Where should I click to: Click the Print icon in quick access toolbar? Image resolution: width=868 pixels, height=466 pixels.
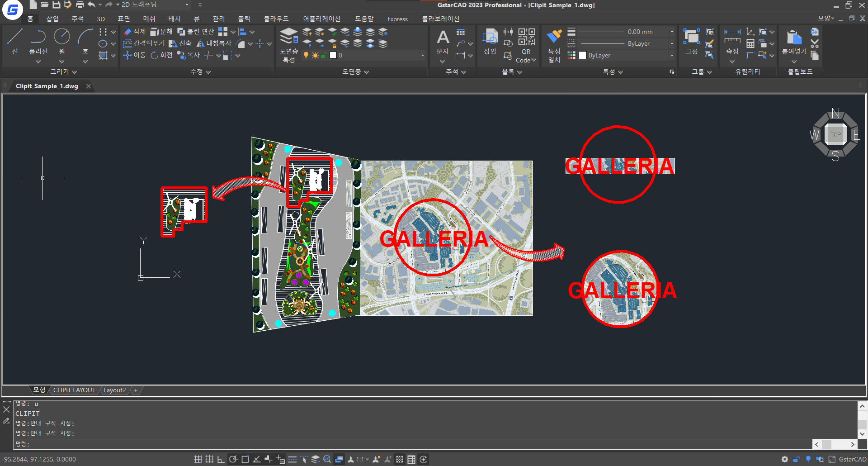(x=80, y=5)
